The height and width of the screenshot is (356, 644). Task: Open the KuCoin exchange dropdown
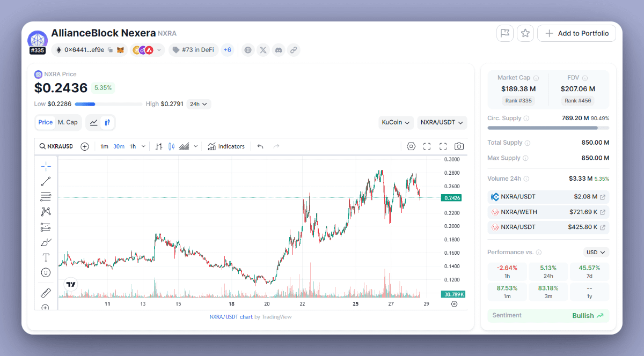[396, 122]
